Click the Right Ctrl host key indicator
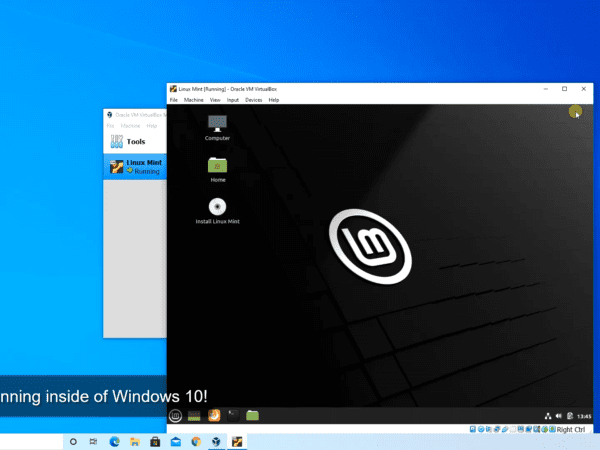Screen dimensions: 600x450 coord(571,429)
